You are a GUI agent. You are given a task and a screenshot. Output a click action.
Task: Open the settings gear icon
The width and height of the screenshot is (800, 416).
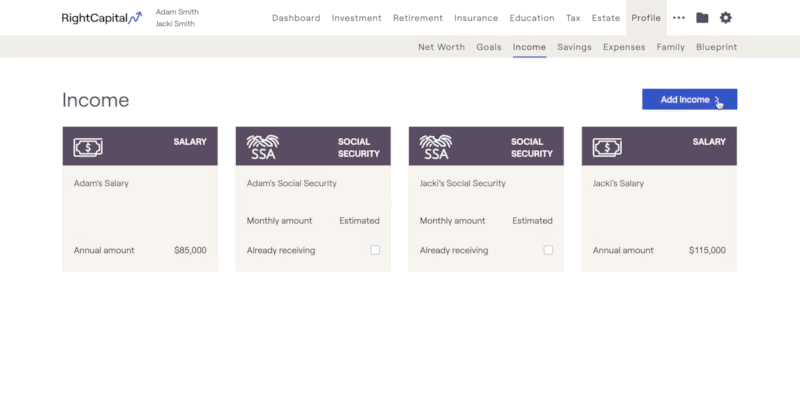(x=726, y=18)
